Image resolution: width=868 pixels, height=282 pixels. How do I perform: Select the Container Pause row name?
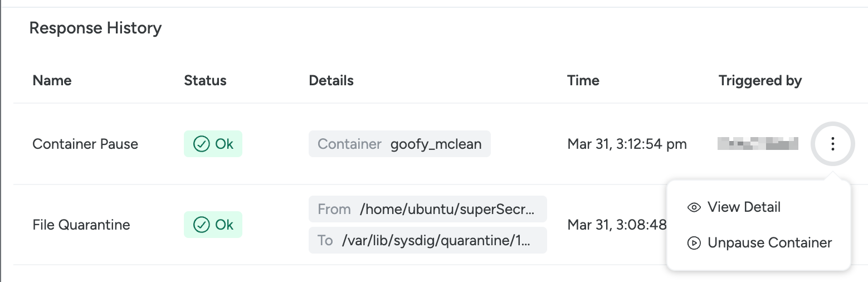pyautogui.click(x=85, y=144)
